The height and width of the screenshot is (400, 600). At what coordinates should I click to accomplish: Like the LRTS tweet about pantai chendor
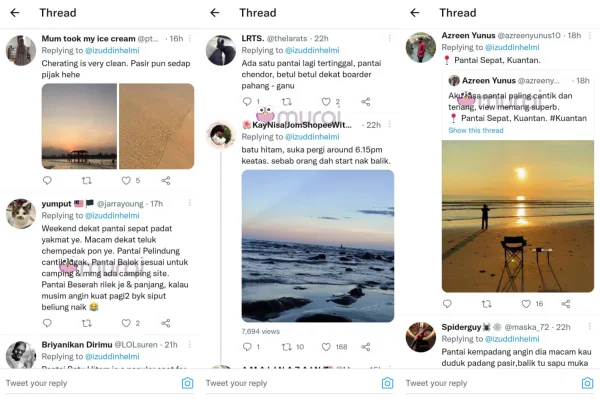[x=327, y=102]
